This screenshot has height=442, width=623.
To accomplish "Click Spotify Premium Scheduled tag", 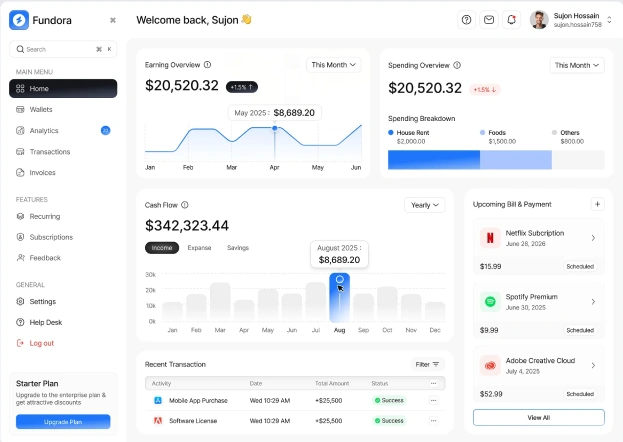I will pos(580,330).
